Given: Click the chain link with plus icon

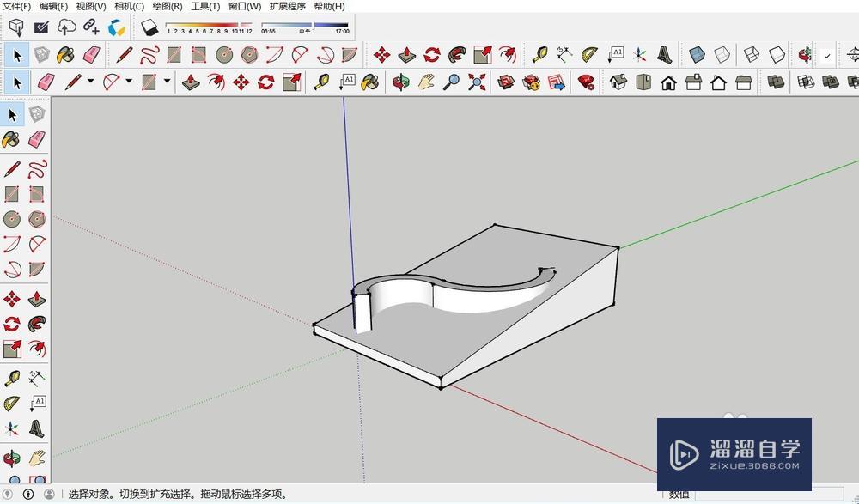Looking at the screenshot, I should [91, 27].
